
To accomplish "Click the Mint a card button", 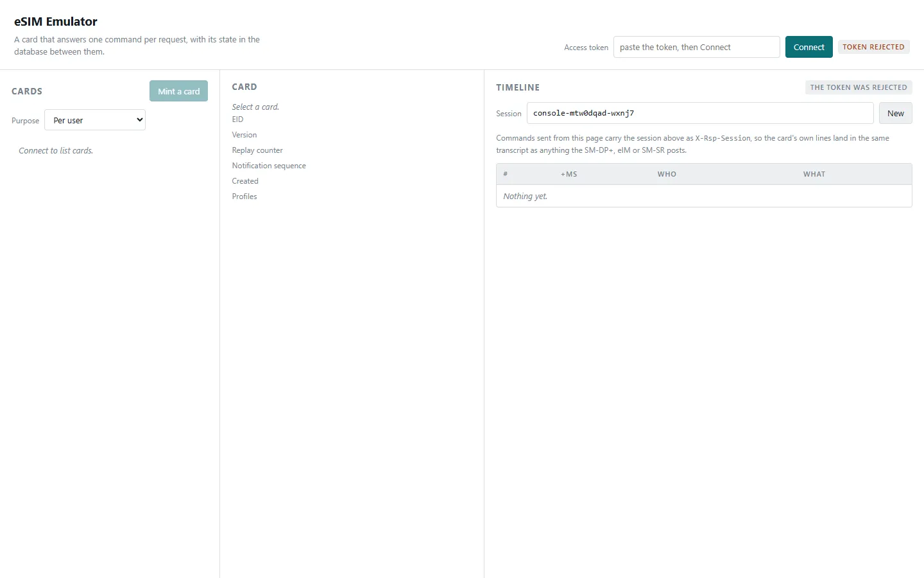I will tap(178, 91).
